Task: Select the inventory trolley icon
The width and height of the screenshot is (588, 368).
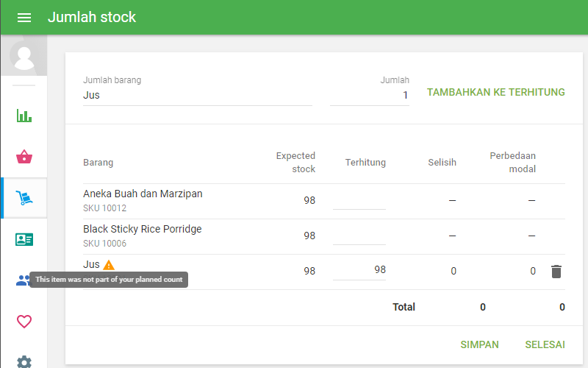Action: click(24, 198)
